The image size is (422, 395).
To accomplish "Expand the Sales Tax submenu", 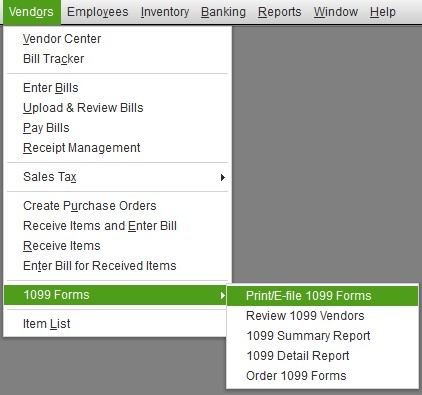I will tap(117, 177).
